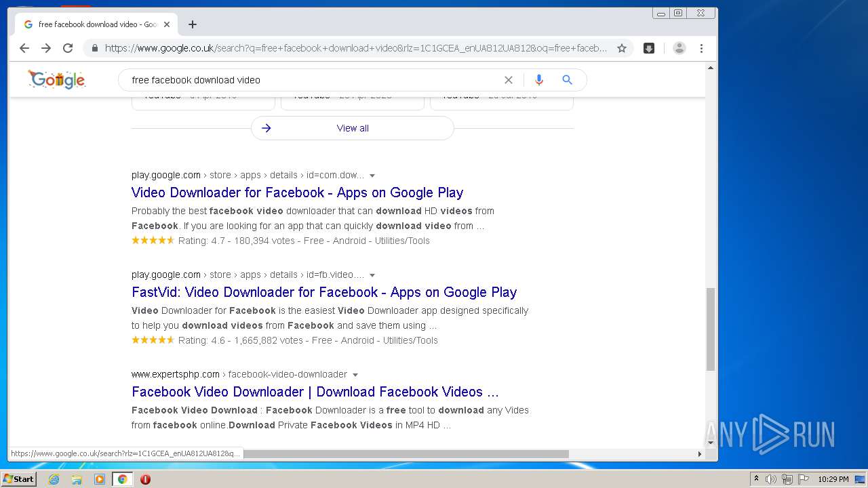Expand options for first play.google.com result
868x488 pixels.
[372, 176]
